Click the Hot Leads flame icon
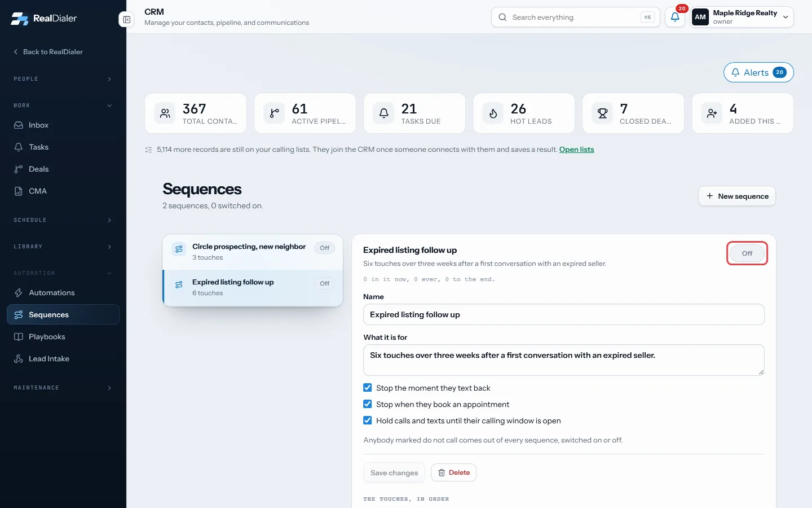The width and height of the screenshot is (812, 508). point(493,113)
